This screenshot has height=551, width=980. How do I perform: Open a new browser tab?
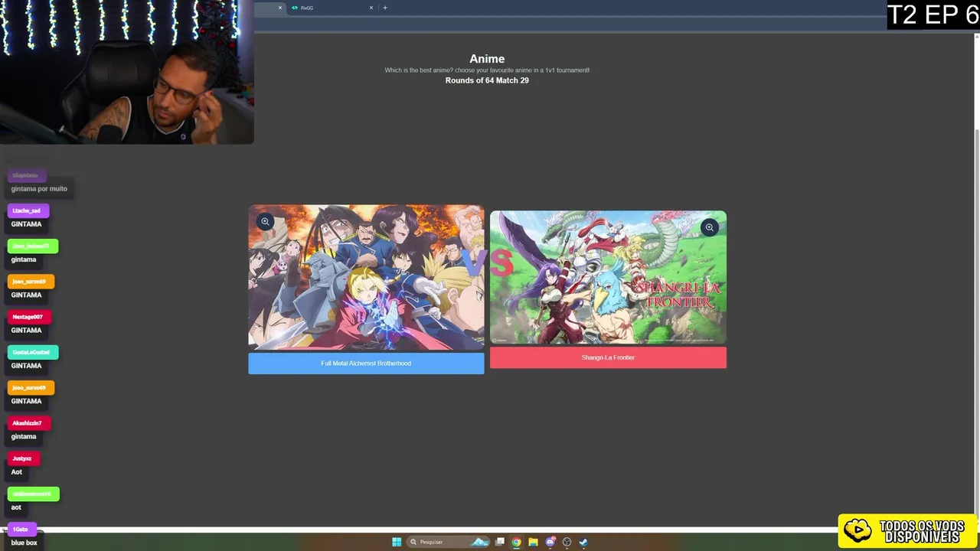[385, 8]
